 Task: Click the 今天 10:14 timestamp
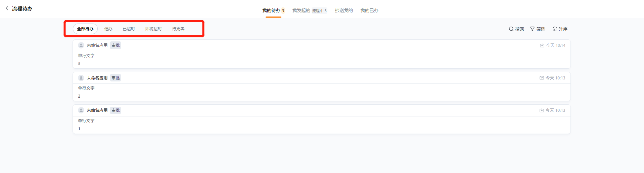click(556, 45)
